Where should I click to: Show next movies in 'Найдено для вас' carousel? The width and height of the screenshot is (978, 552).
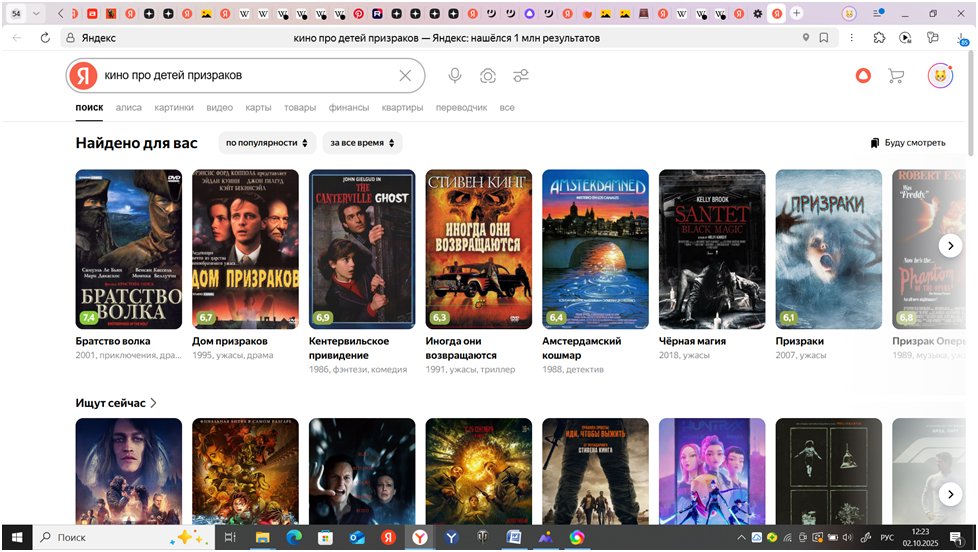coord(951,246)
